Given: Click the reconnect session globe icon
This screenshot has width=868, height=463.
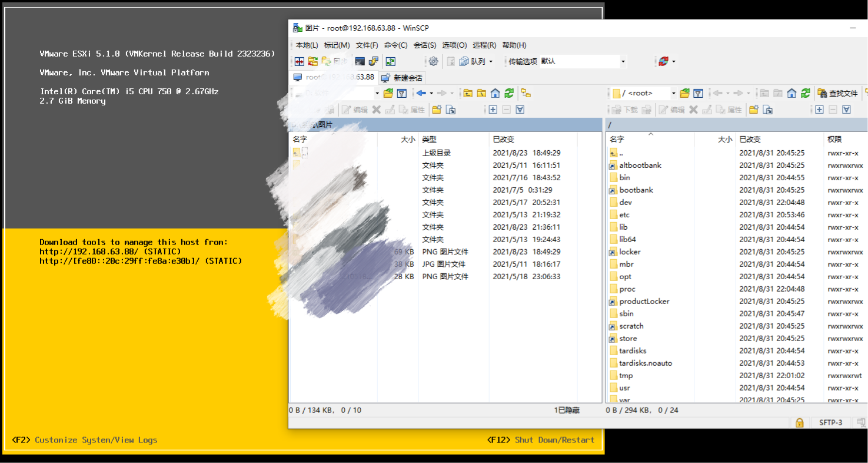Looking at the screenshot, I should pyautogui.click(x=663, y=61).
